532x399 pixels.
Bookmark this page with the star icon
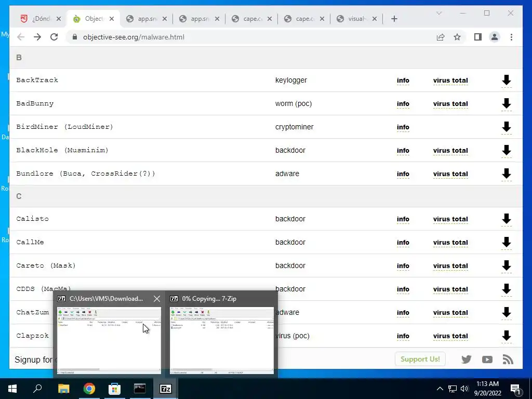(x=457, y=37)
